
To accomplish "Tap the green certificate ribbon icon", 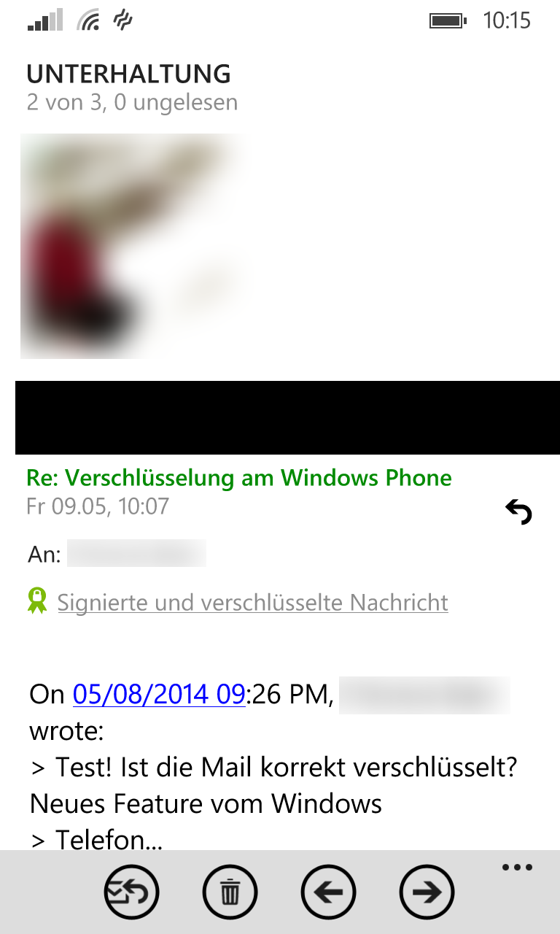I will coord(37,601).
